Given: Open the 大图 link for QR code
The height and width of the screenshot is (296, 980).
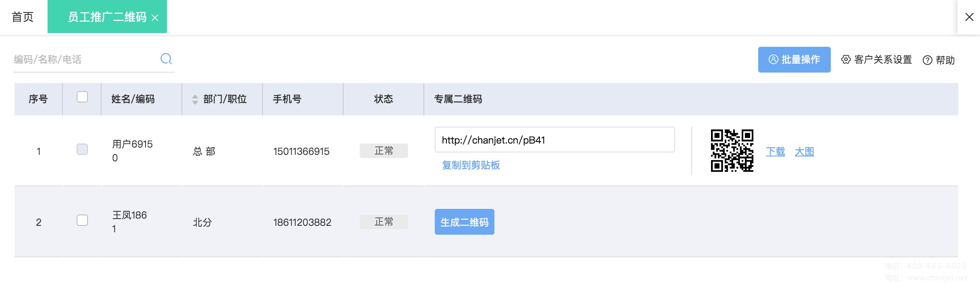Looking at the screenshot, I should 805,152.
